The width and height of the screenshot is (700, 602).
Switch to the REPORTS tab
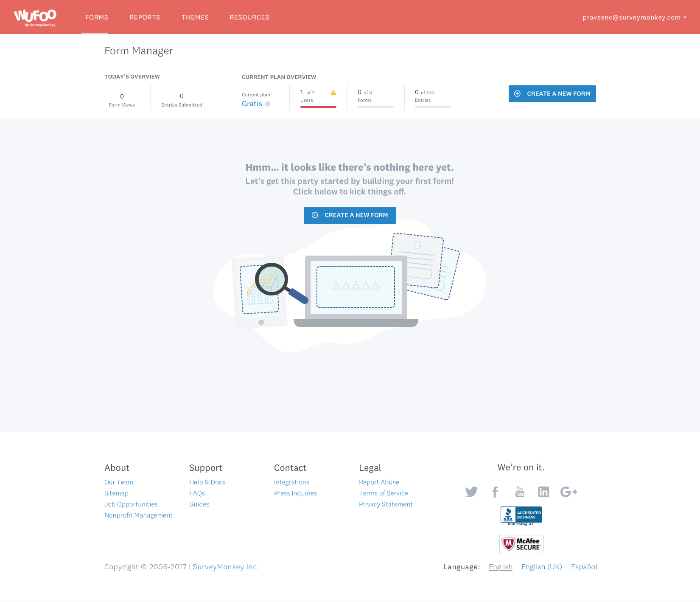(145, 17)
